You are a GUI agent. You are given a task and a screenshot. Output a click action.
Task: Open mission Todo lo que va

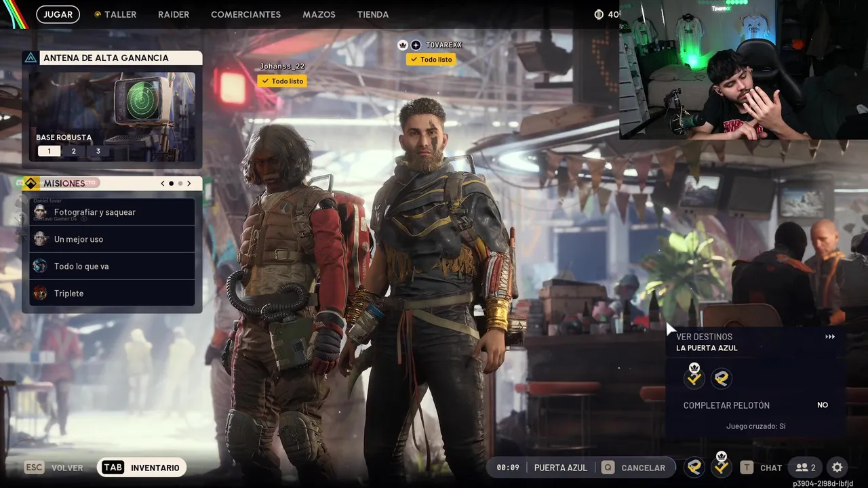point(112,266)
